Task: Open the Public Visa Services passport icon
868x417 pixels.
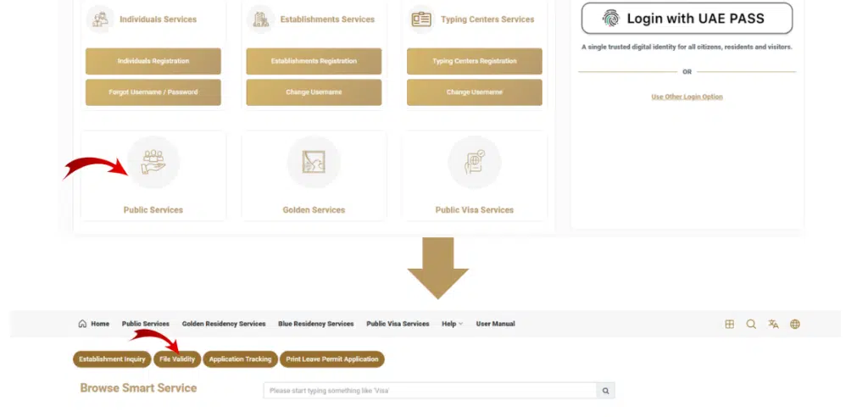Action: (475, 162)
